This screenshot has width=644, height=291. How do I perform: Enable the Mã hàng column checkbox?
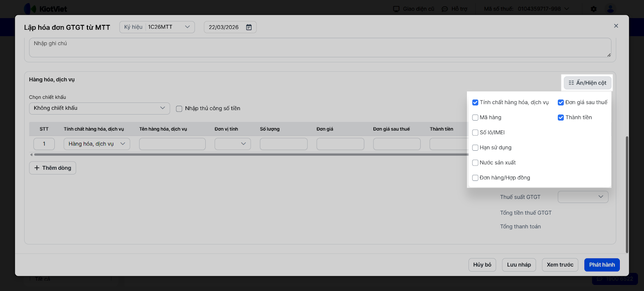click(x=475, y=117)
